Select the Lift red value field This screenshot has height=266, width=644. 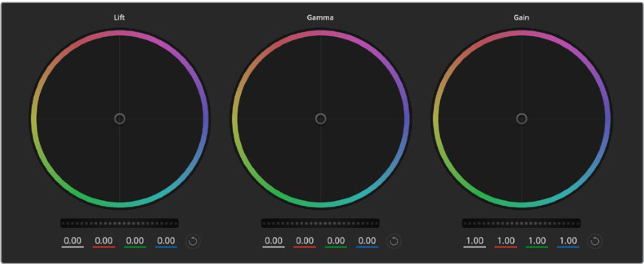tap(104, 241)
